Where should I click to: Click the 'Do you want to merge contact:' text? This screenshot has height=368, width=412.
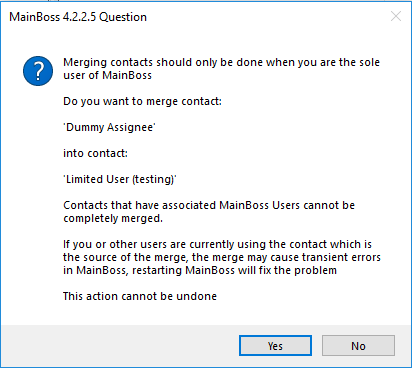point(142,101)
